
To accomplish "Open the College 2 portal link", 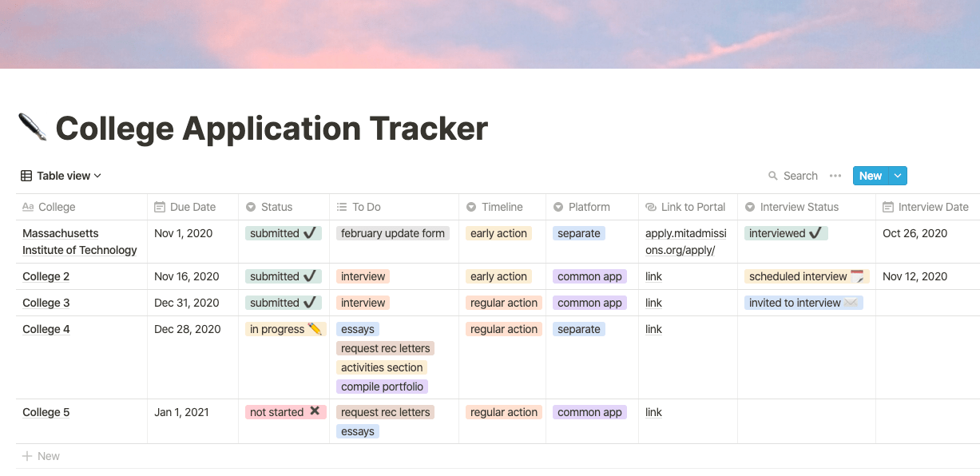I will [653, 276].
